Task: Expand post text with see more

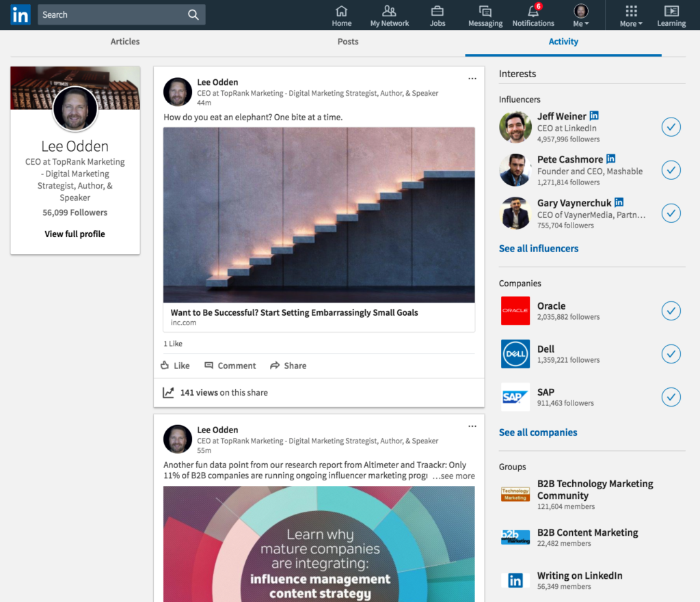Action: click(454, 476)
